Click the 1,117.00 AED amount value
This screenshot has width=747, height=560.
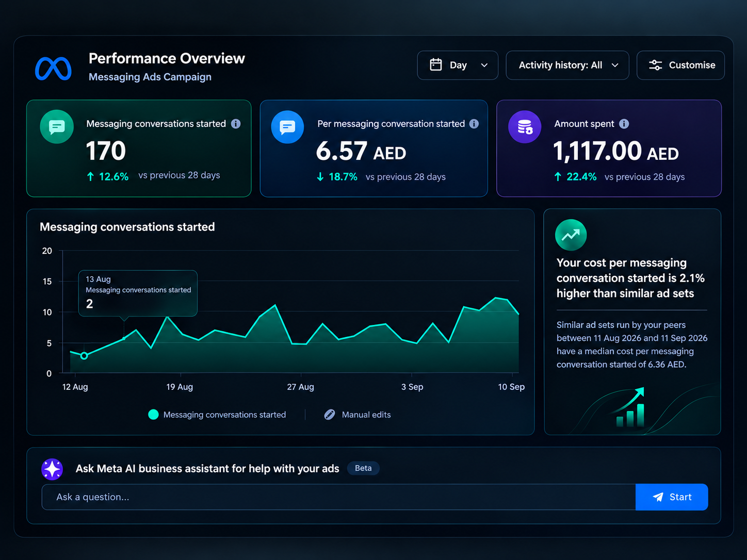[615, 152]
